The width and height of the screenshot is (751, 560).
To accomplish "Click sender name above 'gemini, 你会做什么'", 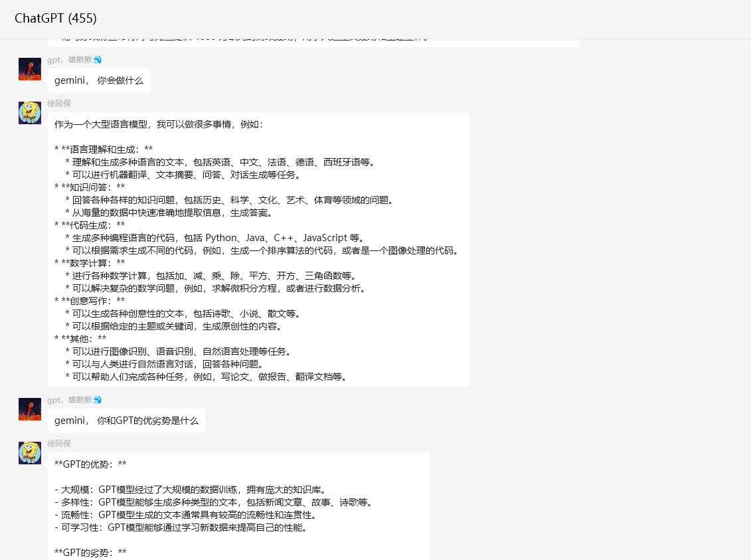I will coord(74,60).
